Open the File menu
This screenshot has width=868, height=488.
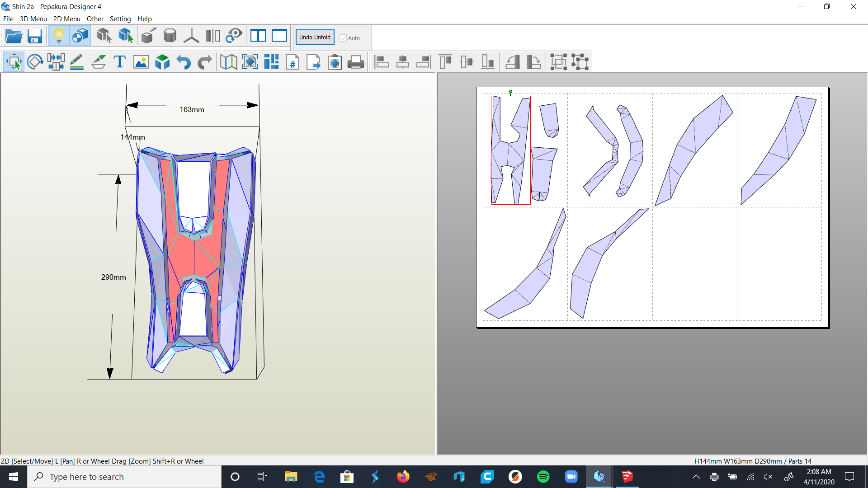(x=8, y=19)
